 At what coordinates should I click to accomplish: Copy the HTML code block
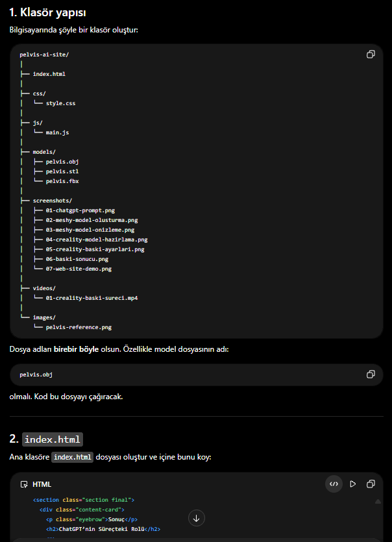click(x=371, y=484)
